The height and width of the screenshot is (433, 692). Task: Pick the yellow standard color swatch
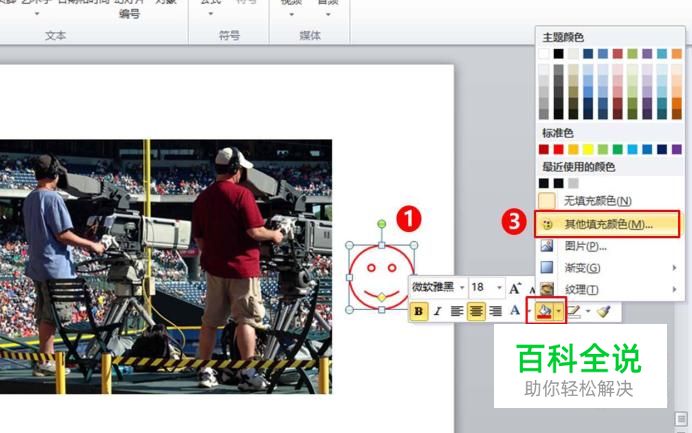588,149
